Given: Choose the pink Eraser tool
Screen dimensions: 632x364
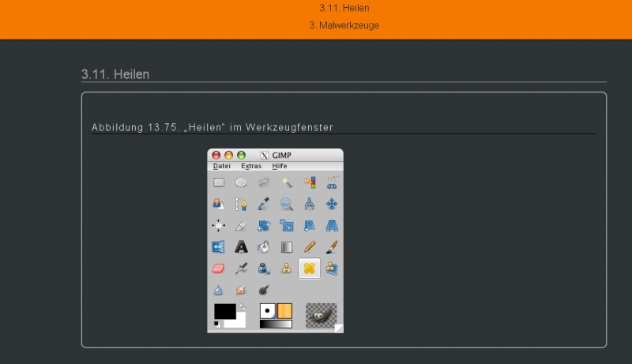Looking at the screenshot, I should pos(219,268).
